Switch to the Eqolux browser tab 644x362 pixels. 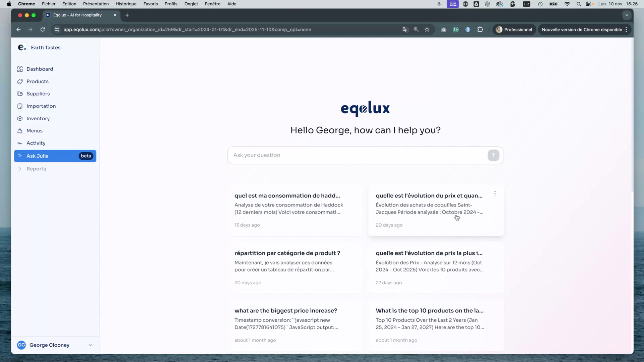click(76, 15)
